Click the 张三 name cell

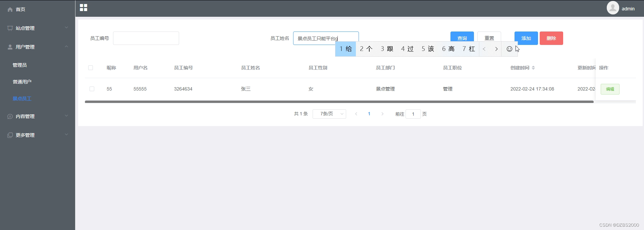tap(246, 89)
